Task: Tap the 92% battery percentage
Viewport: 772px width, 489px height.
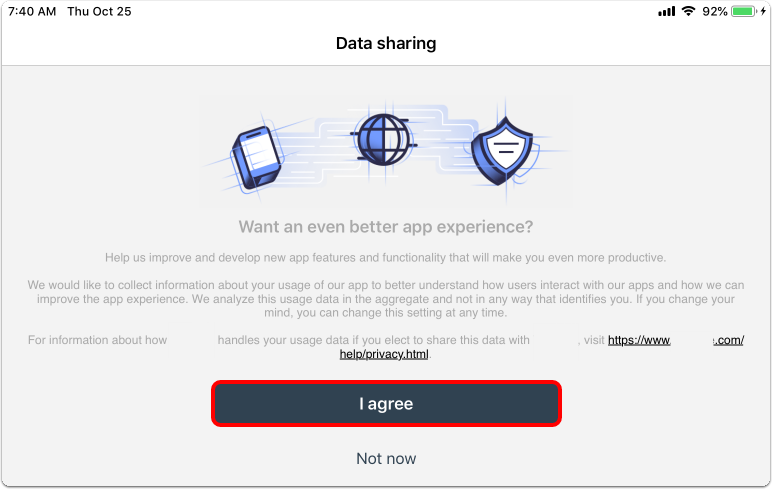Action: click(x=715, y=11)
